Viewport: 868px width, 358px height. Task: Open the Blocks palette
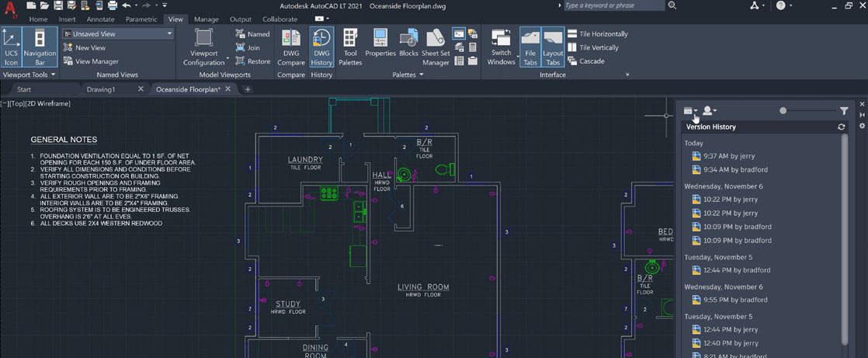click(x=408, y=43)
